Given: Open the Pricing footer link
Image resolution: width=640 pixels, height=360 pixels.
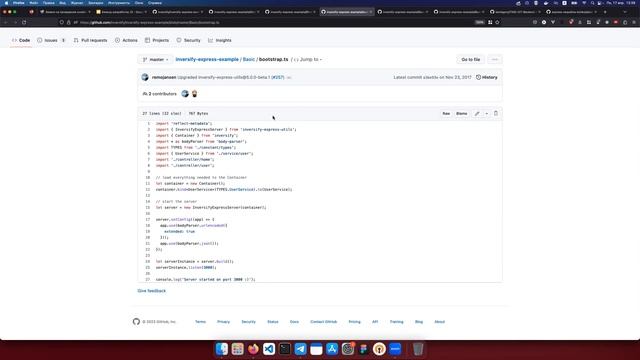Looking at the screenshot, I should (354, 322).
